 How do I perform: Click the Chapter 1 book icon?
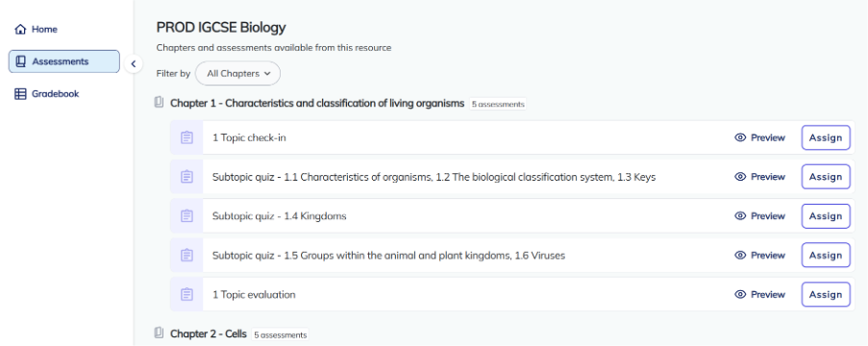click(x=159, y=103)
